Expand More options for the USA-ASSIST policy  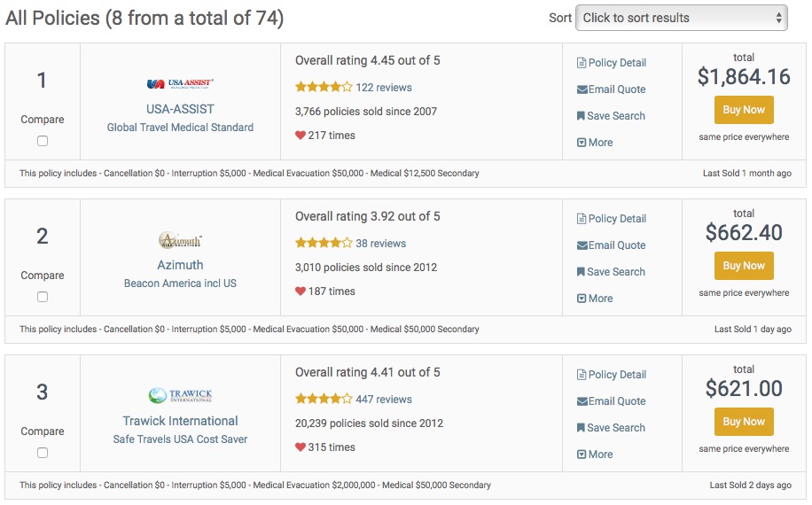click(595, 143)
